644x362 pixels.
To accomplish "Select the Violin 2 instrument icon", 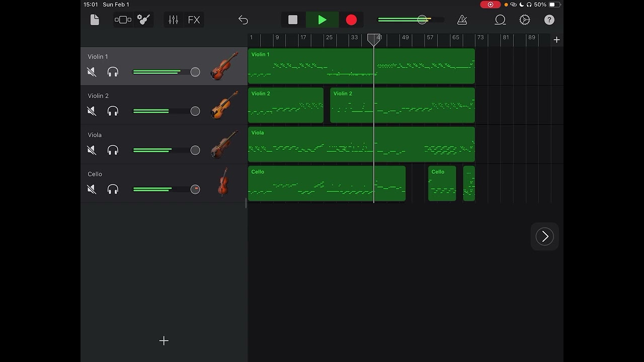I will pyautogui.click(x=224, y=105).
